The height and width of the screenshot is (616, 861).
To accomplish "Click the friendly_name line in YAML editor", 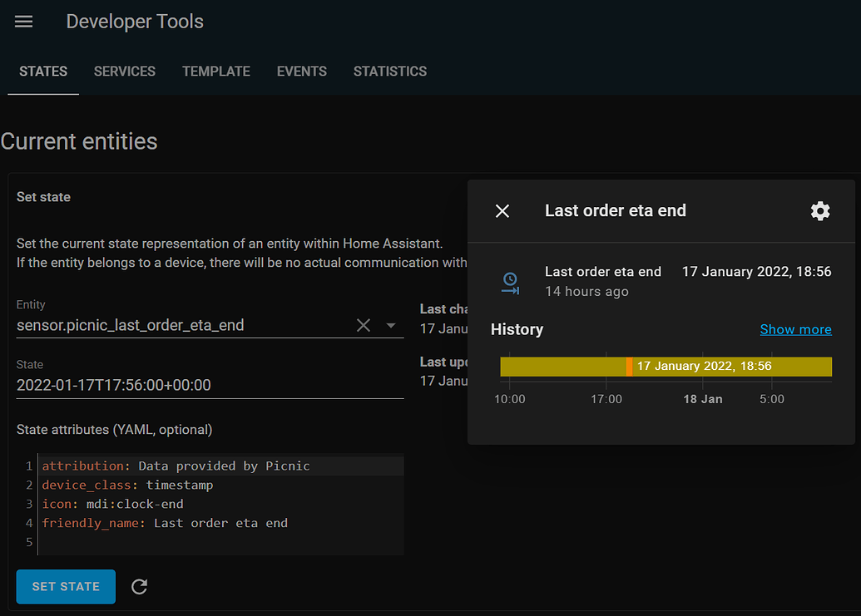I will [x=166, y=523].
